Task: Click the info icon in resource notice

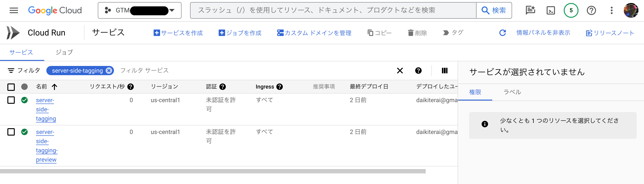Action: (x=485, y=124)
